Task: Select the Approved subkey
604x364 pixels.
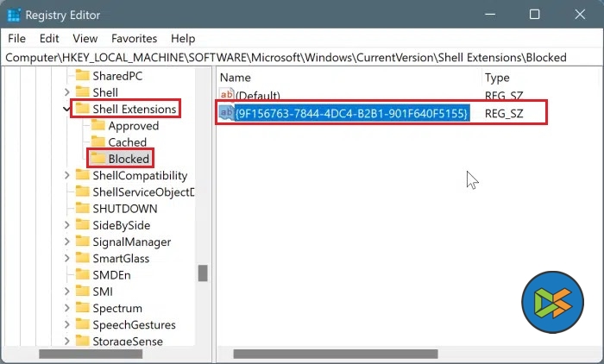Action: (x=133, y=126)
